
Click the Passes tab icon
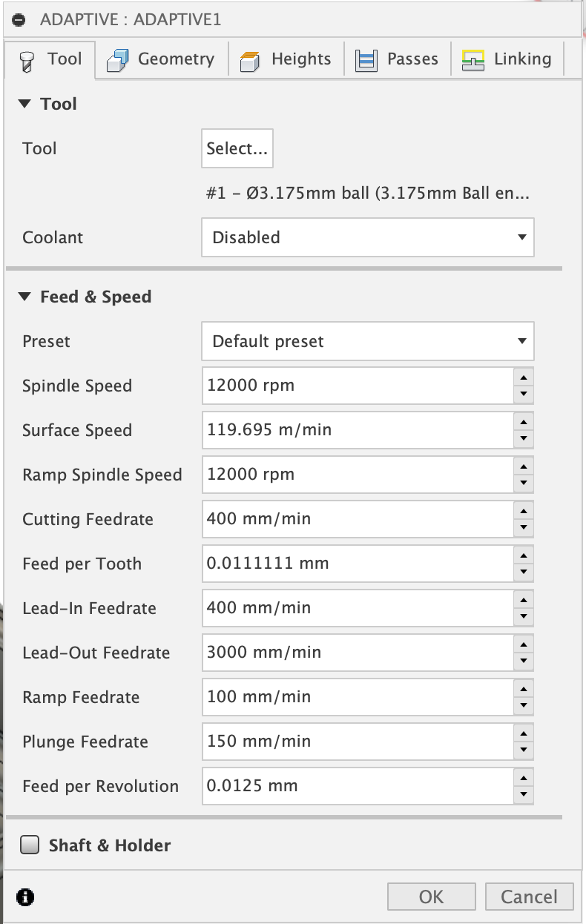tap(366, 60)
